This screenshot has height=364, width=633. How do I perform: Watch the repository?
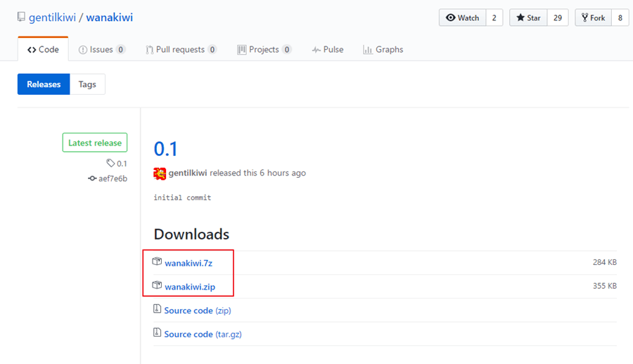(x=463, y=18)
